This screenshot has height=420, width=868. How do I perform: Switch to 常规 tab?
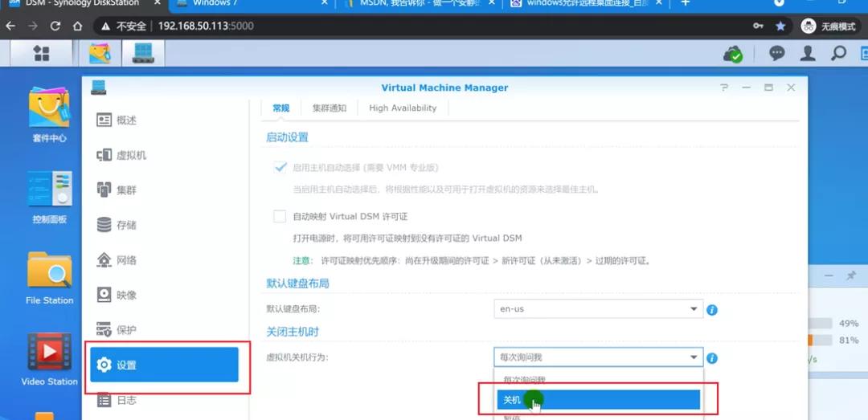pyautogui.click(x=280, y=108)
